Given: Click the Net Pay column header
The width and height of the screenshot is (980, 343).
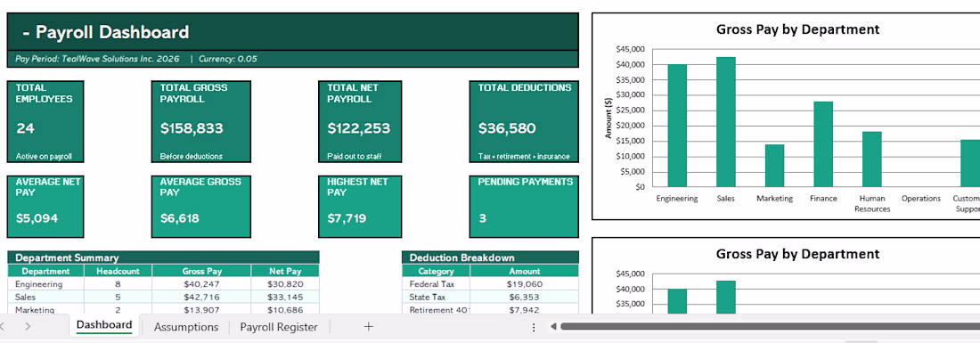Looking at the screenshot, I should pyautogui.click(x=285, y=271).
